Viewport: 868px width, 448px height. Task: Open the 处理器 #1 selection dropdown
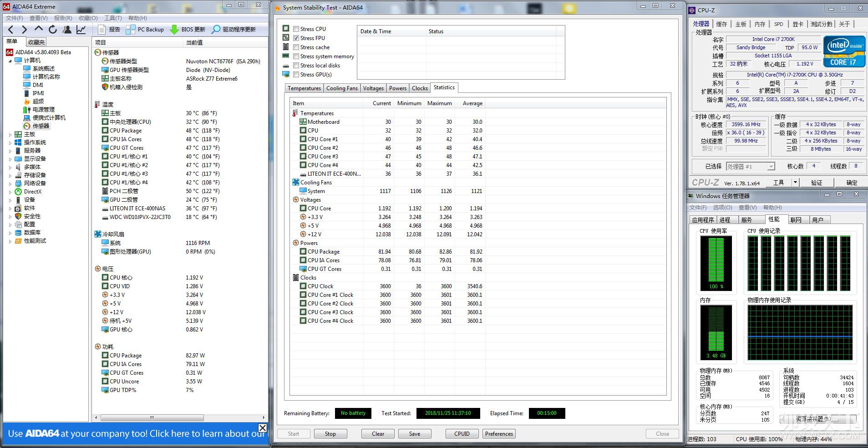pyautogui.click(x=750, y=166)
